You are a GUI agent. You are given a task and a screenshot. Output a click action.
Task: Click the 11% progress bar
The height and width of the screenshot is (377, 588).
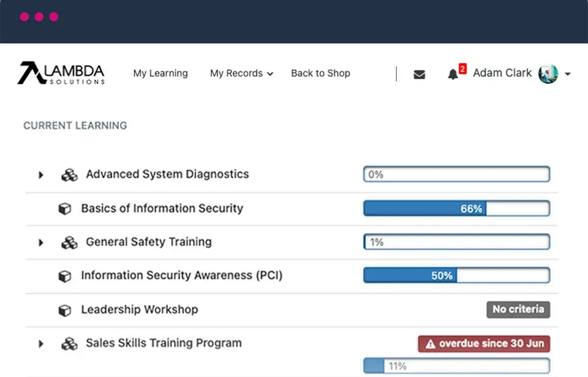[457, 366]
